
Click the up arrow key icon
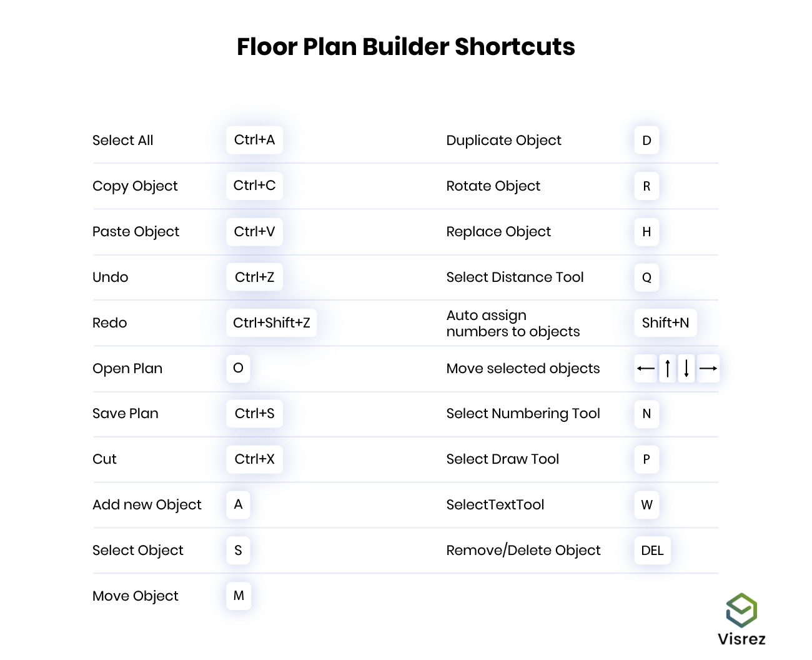pyautogui.click(x=668, y=368)
